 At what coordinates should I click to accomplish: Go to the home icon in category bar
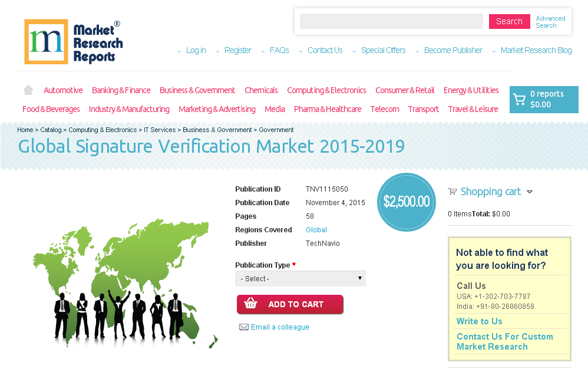[28, 90]
